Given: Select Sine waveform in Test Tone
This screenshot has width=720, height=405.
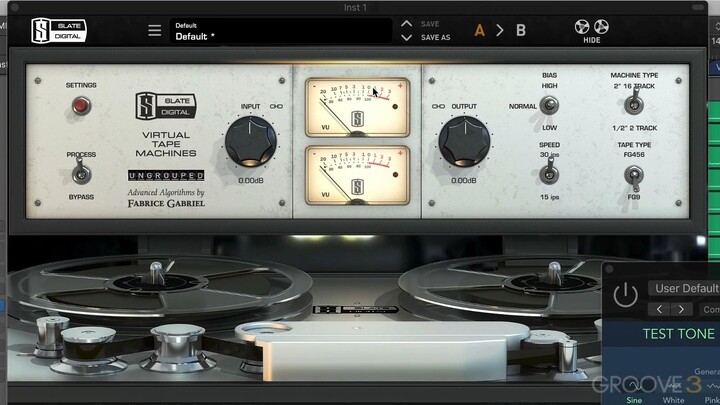Looking at the screenshot, I should tap(634, 394).
